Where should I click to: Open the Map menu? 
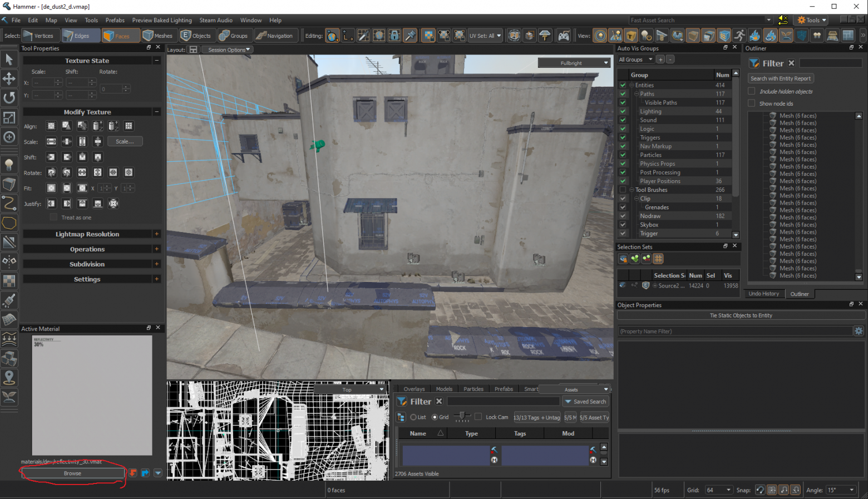[x=51, y=20]
